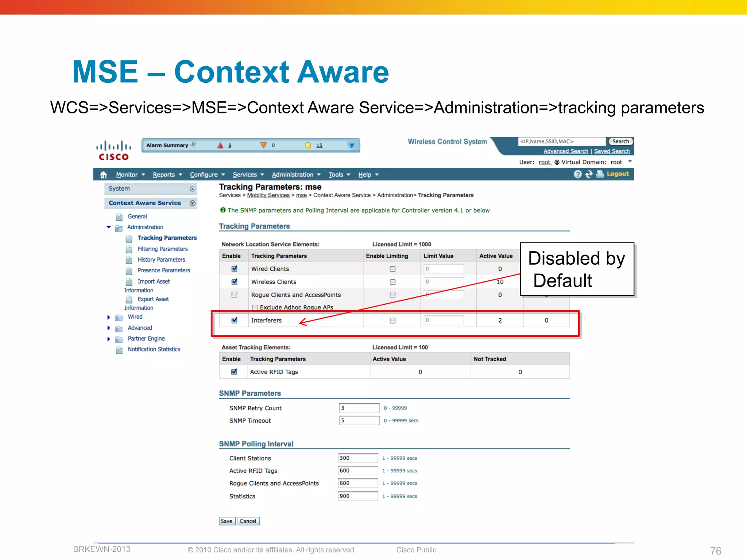747x560 pixels.
Task: Click the print icon beside Logout
Action: tap(600, 174)
